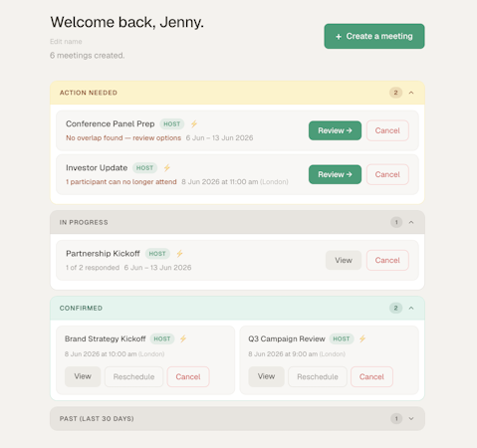Click the lightning icon beside Q3 Campaign Review
This screenshot has height=448, width=477.
coord(362,338)
